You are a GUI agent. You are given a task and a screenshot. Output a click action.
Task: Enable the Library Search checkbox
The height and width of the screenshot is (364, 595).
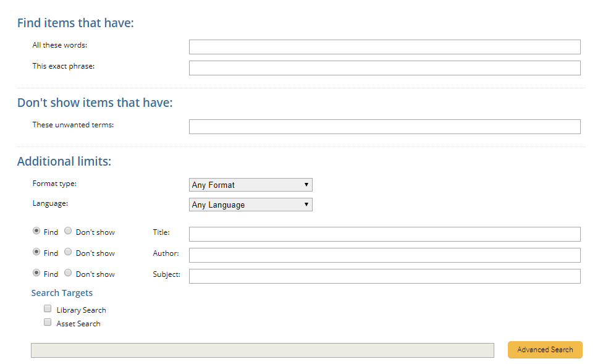pyautogui.click(x=48, y=309)
